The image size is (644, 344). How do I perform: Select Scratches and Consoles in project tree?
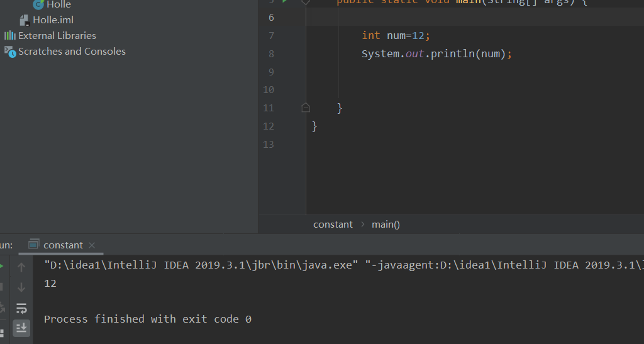[72, 52]
